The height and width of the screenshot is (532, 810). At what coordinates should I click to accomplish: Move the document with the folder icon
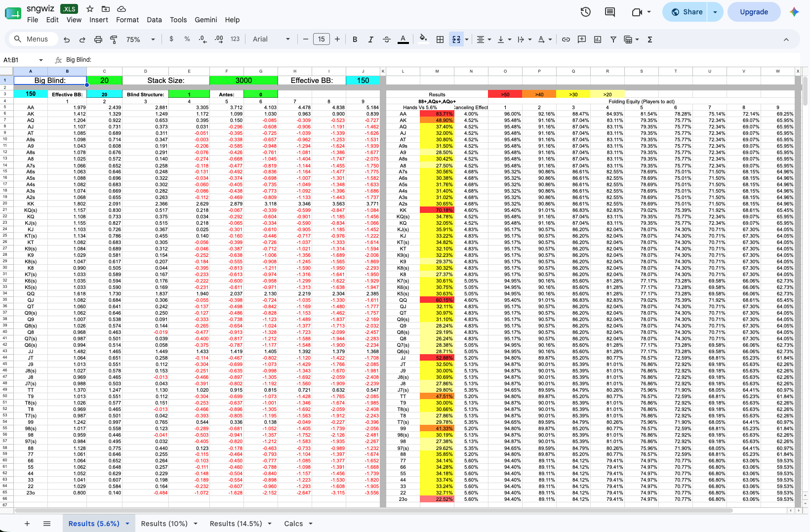pyautogui.click(x=106, y=9)
